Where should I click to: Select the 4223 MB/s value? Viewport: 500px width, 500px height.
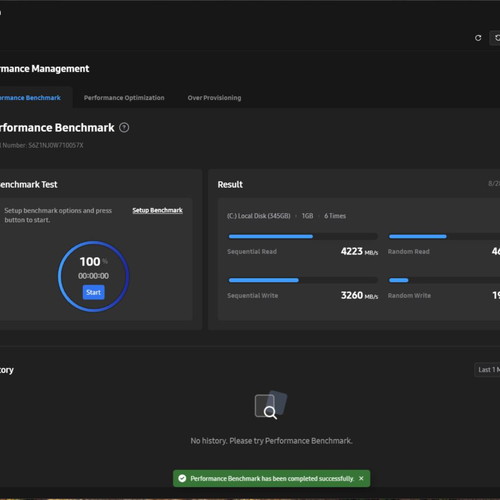pos(359,251)
